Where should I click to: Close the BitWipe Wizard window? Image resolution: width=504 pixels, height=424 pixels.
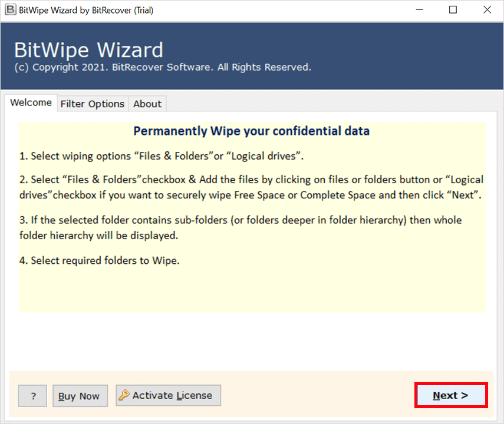click(487, 10)
